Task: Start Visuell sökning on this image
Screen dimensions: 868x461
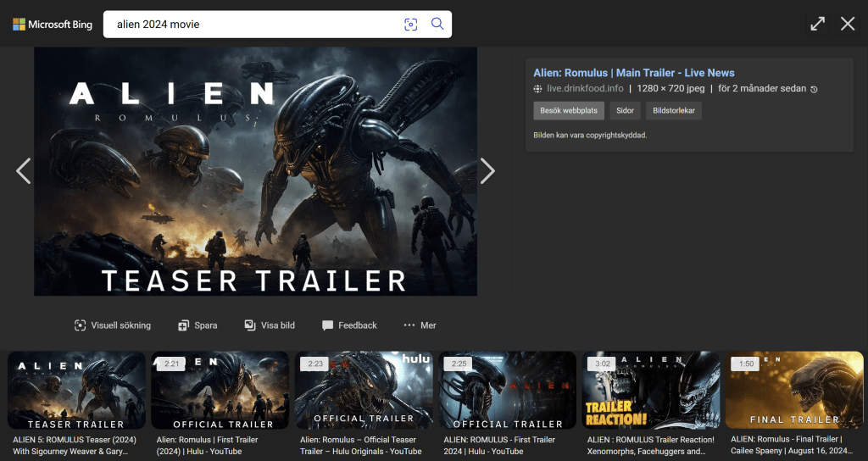Action: click(x=112, y=325)
